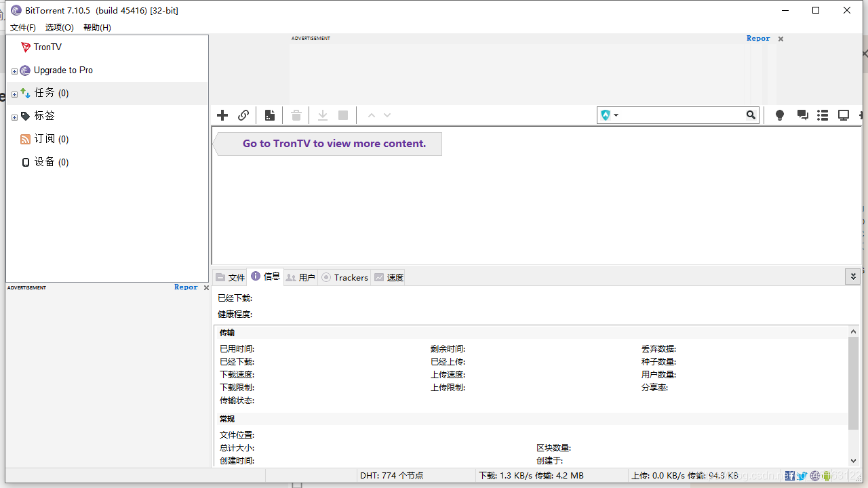Select 标签 in the sidebar
868x488 pixels.
(107, 116)
